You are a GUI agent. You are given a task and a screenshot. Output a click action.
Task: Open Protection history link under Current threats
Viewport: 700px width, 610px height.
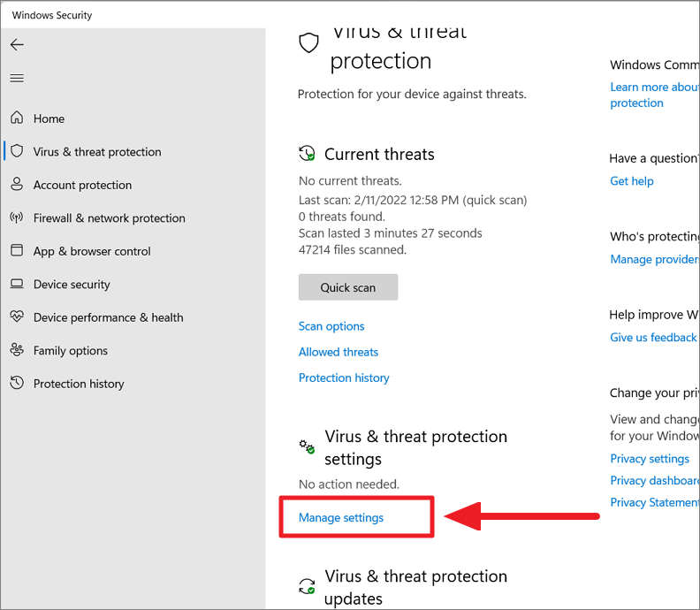[344, 378]
